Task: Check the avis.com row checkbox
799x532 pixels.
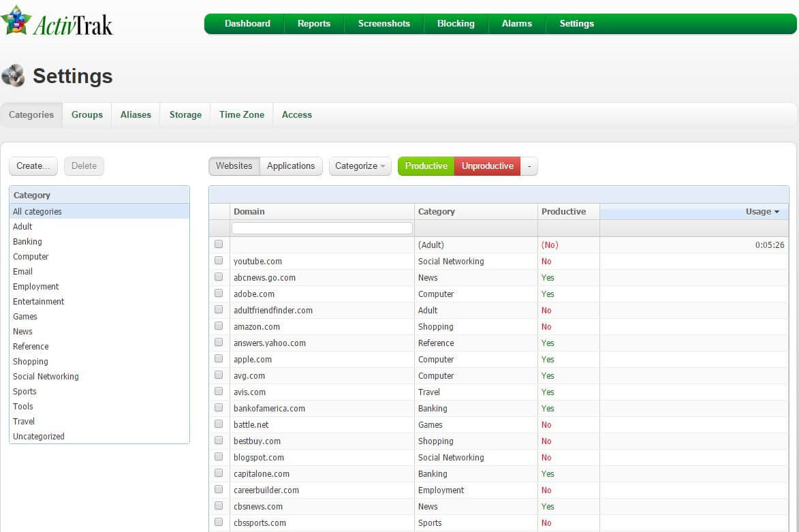Action: tap(219, 391)
